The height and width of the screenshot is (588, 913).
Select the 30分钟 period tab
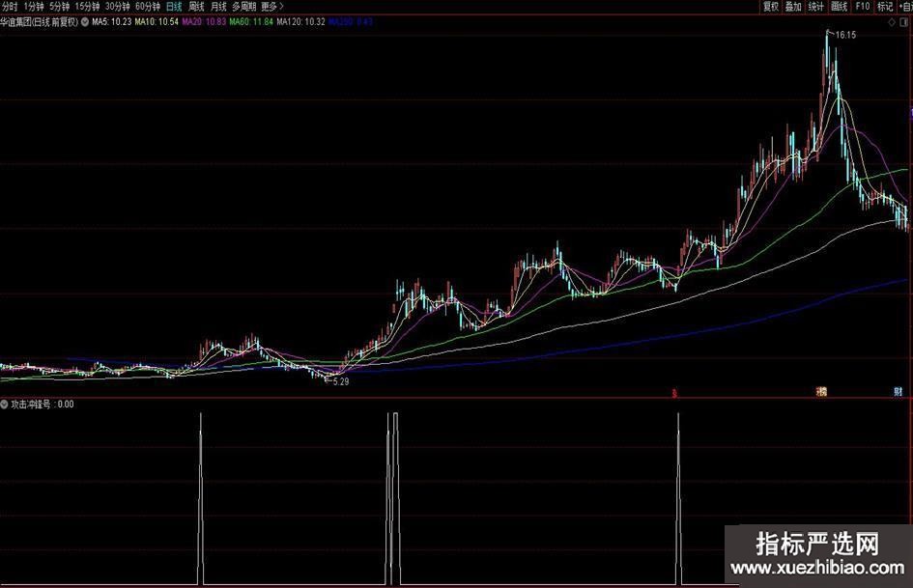coord(118,7)
